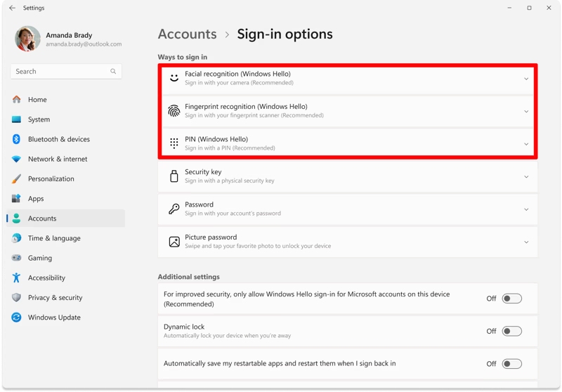Image resolution: width=562 pixels, height=392 pixels.
Task: Enable Windows Hello only sign-in toggle
Action: (x=511, y=299)
